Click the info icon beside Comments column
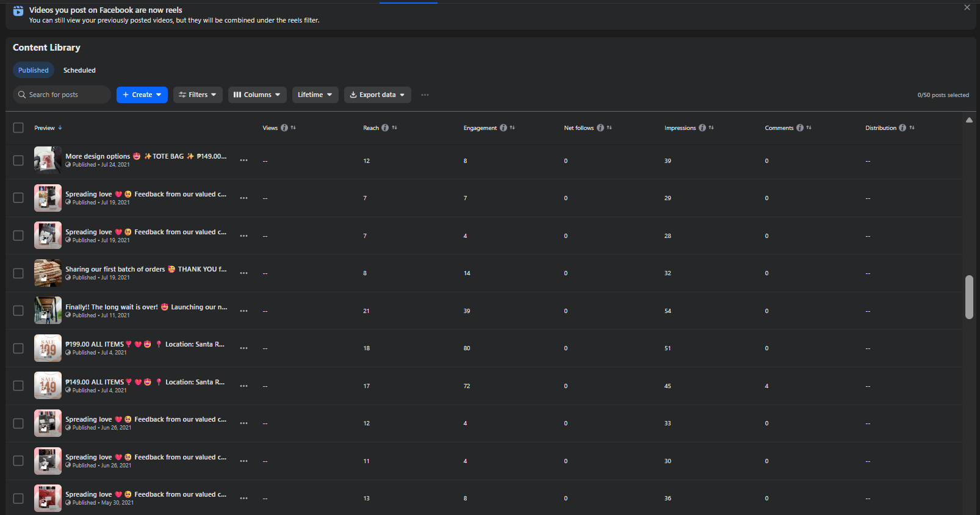This screenshot has width=980, height=515. [x=800, y=128]
